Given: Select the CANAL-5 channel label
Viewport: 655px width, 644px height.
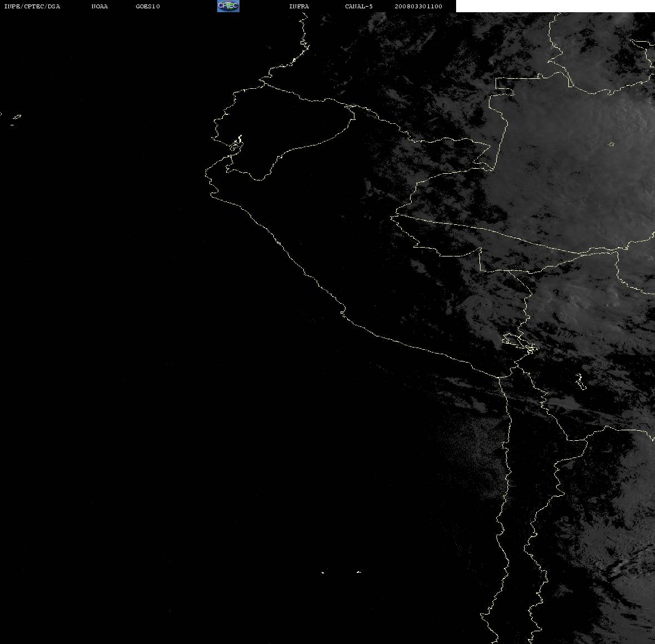Looking at the screenshot, I should pos(359,6).
